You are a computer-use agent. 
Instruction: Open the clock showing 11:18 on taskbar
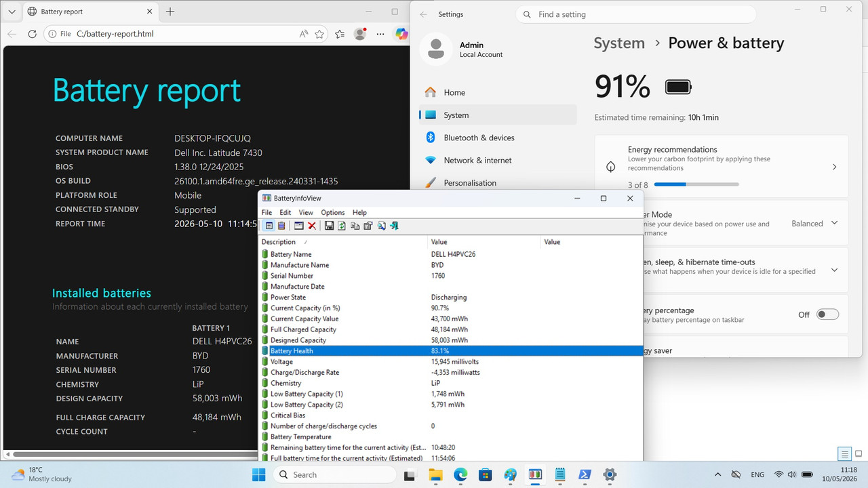click(x=840, y=474)
